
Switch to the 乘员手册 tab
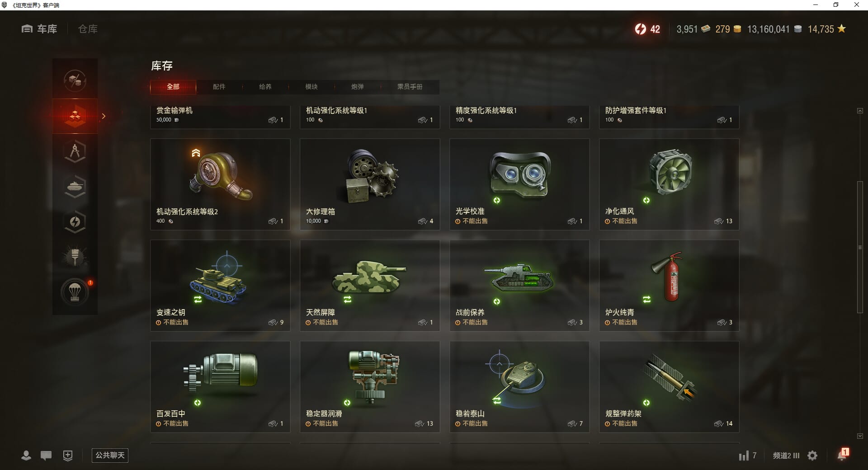tap(410, 87)
